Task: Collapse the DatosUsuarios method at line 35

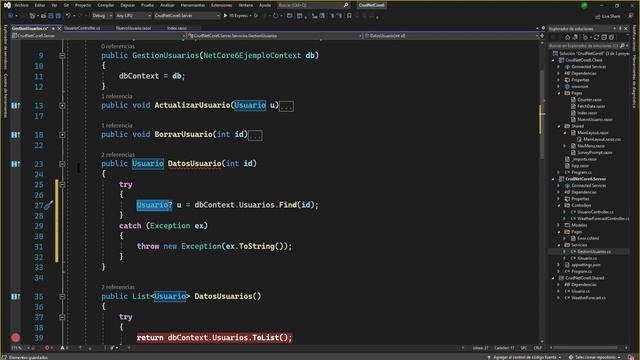Action: (62, 296)
